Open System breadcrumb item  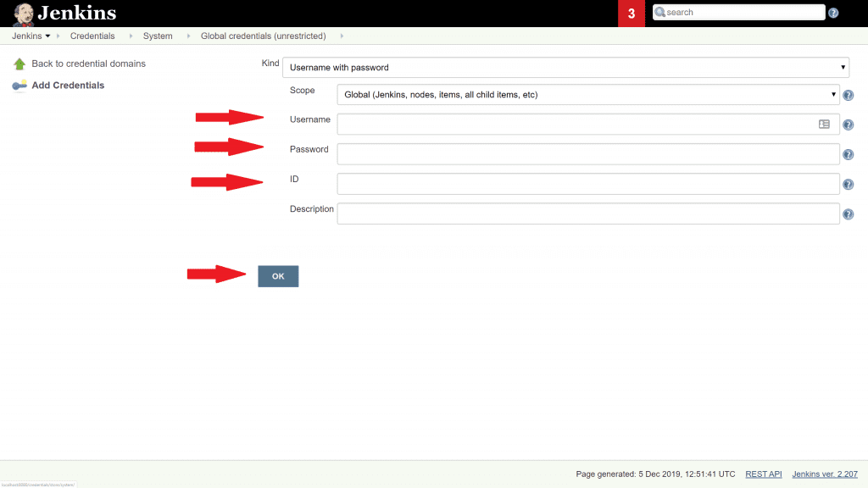point(158,36)
